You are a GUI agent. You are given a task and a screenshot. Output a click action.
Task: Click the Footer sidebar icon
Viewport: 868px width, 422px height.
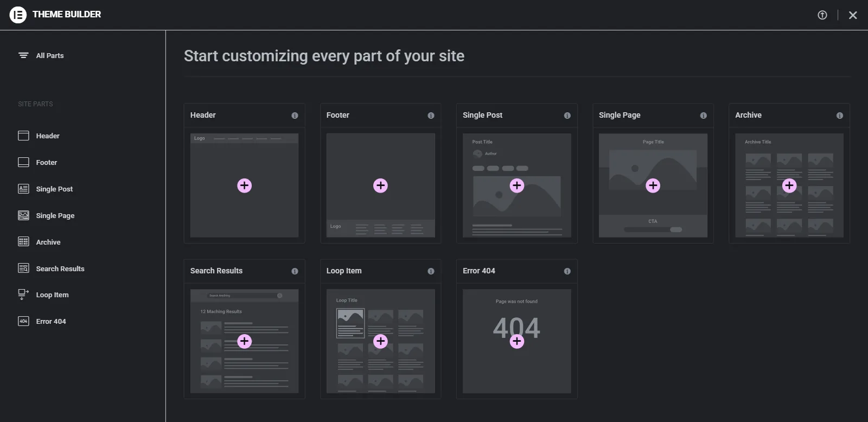coord(23,162)
